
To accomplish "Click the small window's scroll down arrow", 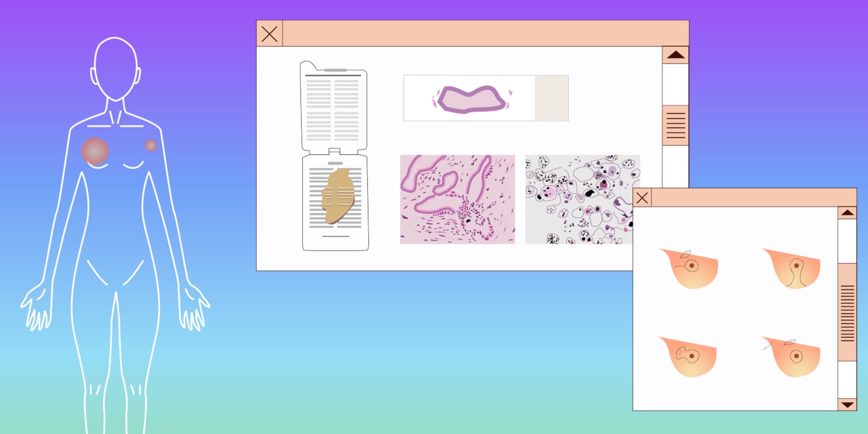I will (847, 405).
